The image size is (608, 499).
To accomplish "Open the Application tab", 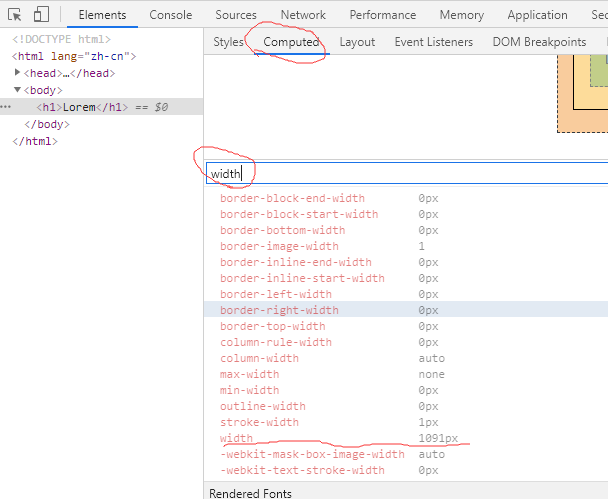I will 537,15.
